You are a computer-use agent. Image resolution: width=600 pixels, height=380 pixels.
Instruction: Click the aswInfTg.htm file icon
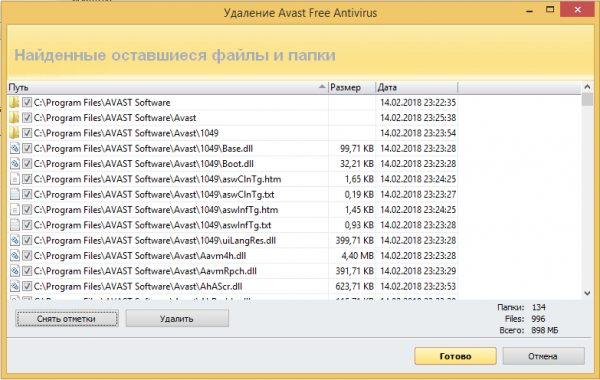point(15,210)
